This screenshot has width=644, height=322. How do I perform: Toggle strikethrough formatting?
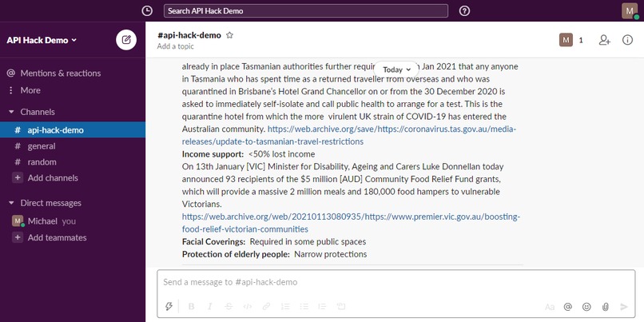click(x=229, y=306)
